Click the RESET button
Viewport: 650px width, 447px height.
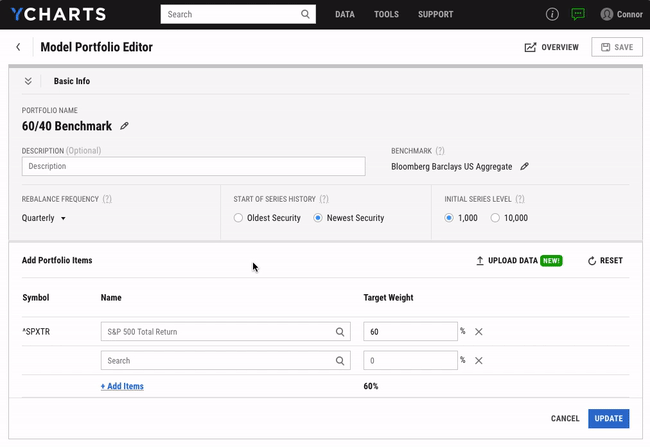605,260
